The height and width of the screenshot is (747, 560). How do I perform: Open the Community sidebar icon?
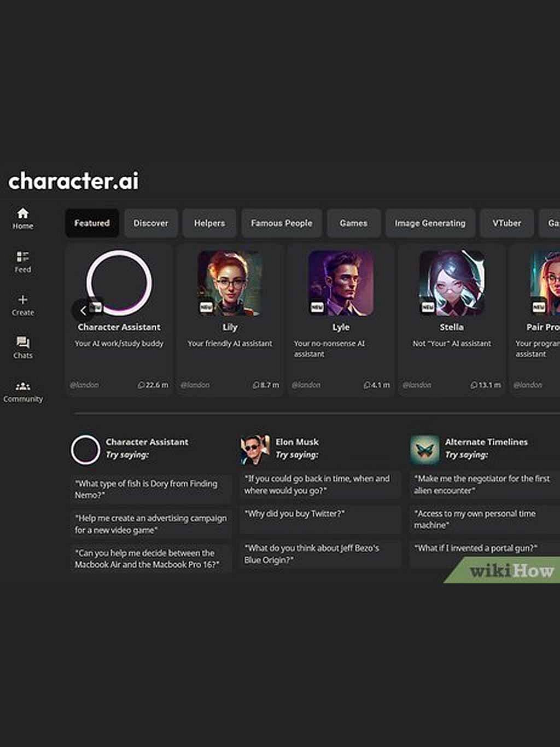point(22,386)
